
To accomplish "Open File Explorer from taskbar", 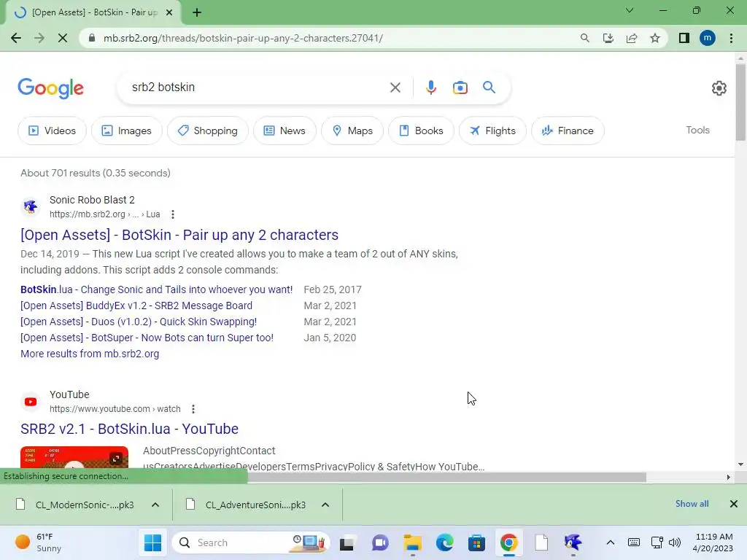I will point(413,542).
